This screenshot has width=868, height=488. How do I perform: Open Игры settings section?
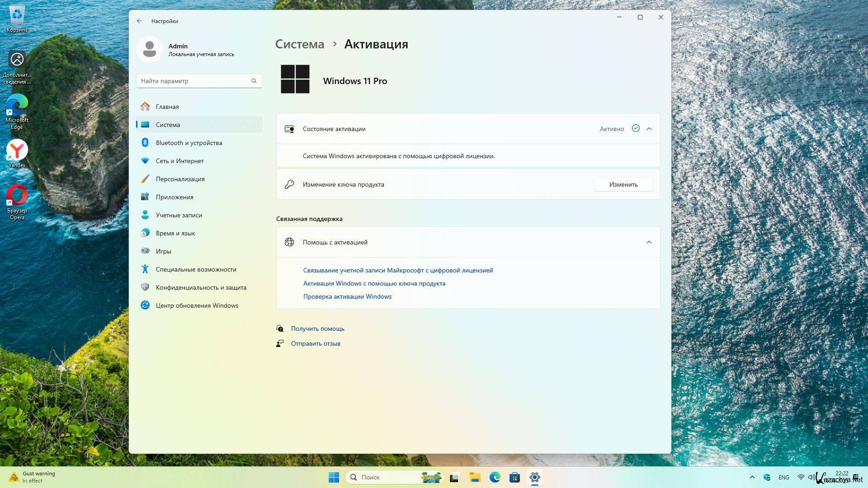click(x=163, y=251)
